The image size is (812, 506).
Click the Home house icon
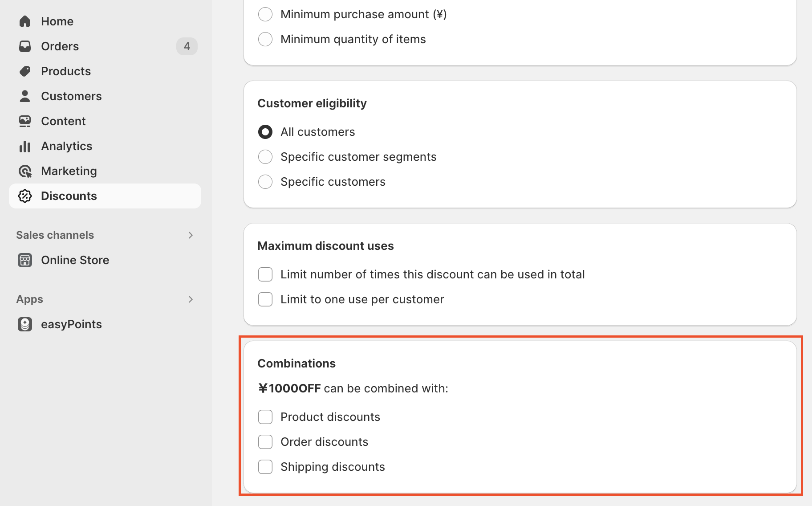pos(25,21)
